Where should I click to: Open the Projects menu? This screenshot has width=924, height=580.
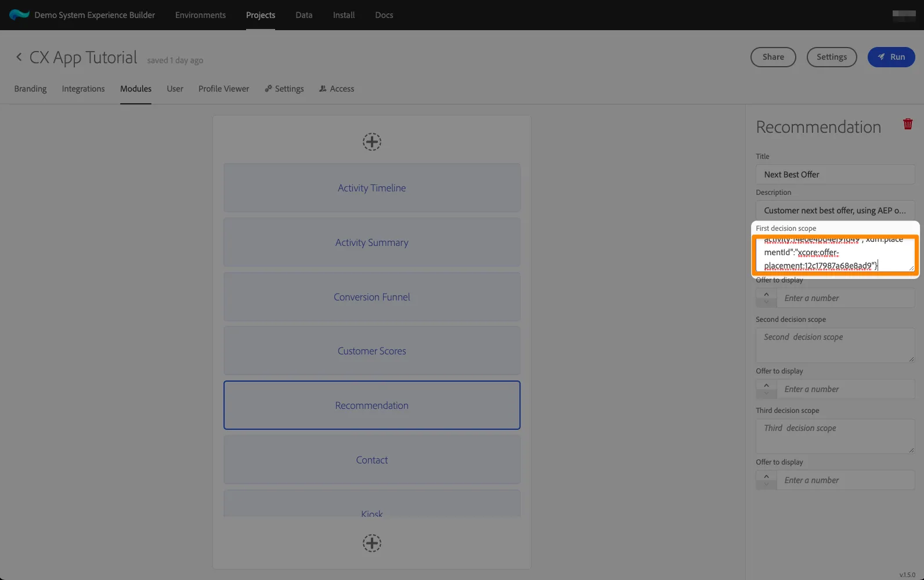pos(261,15)
